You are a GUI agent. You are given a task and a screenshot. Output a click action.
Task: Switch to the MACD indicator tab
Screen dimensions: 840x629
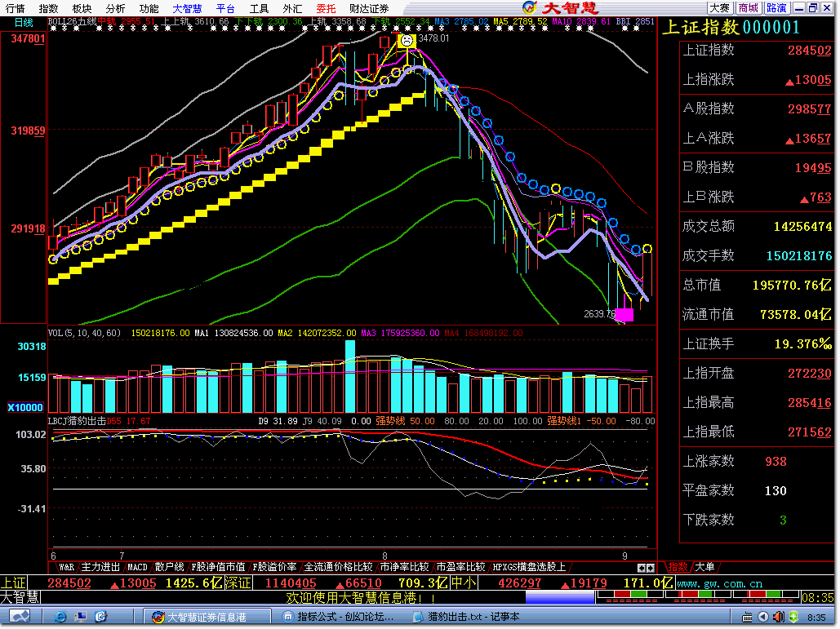tap(137, 568)
